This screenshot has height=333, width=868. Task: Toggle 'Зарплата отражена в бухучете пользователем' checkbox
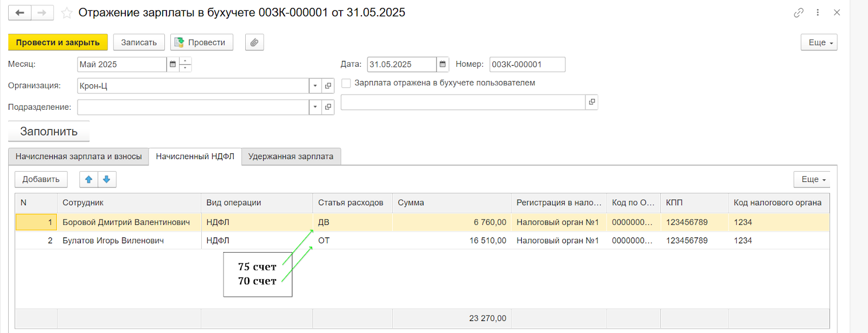tap(346, 83)
